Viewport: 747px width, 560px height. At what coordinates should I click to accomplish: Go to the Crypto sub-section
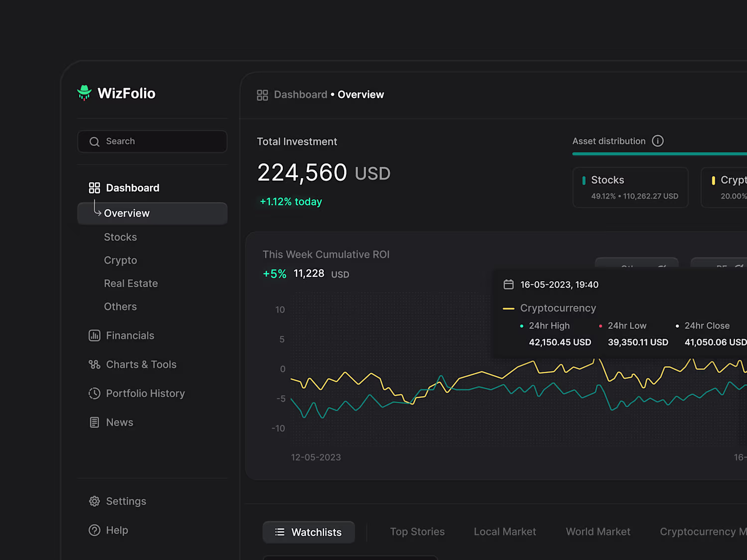pos(121,260)
